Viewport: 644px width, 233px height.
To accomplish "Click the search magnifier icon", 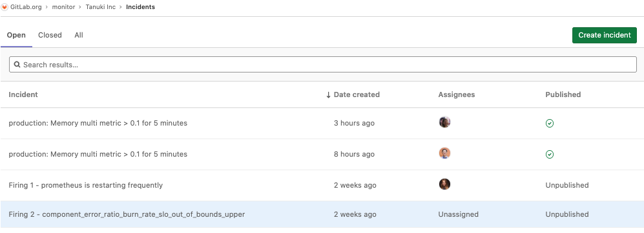I will [x=17, y=65].
